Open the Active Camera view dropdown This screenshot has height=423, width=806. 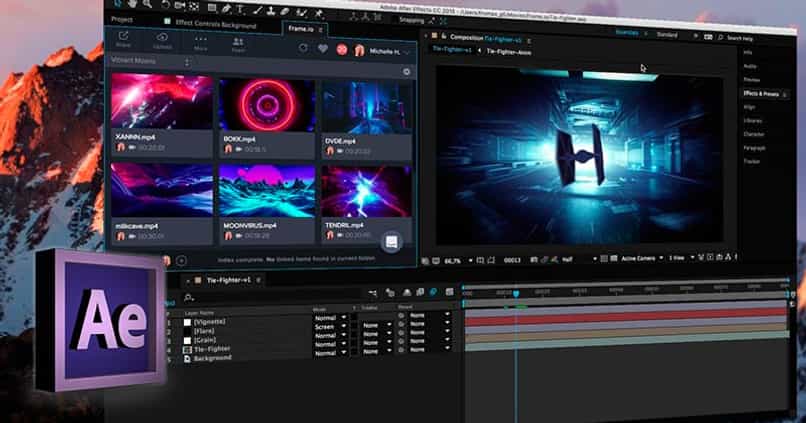click(642, 258)
